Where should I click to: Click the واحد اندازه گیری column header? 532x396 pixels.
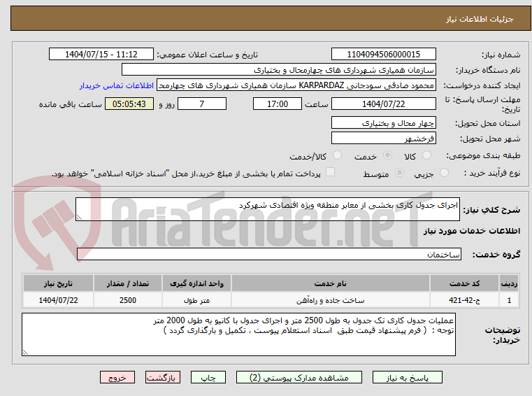(196, 283)
